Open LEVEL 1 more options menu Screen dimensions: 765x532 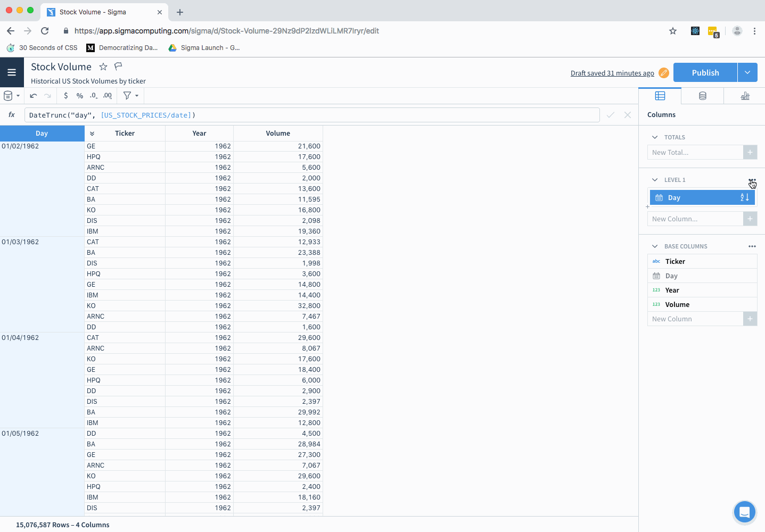tap(752, 180)
